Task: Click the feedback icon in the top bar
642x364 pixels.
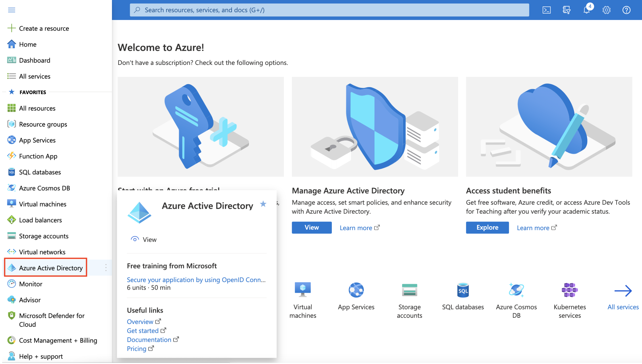Action: 566,10
